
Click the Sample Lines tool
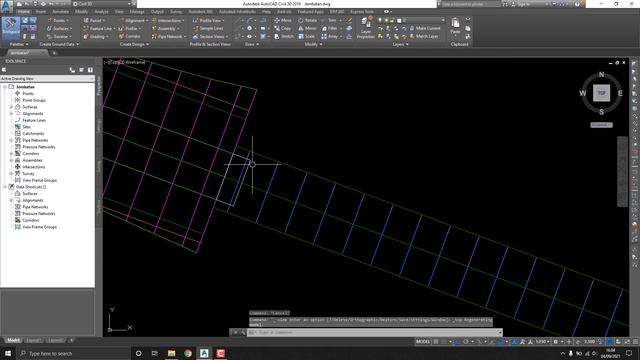tap(208, 28)
